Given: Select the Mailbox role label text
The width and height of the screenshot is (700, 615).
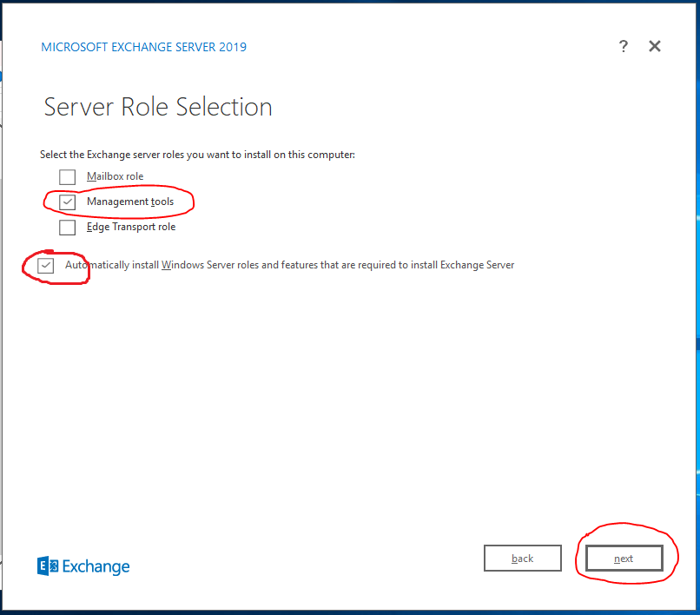Looking at the screenshot, I should [114, 176].
